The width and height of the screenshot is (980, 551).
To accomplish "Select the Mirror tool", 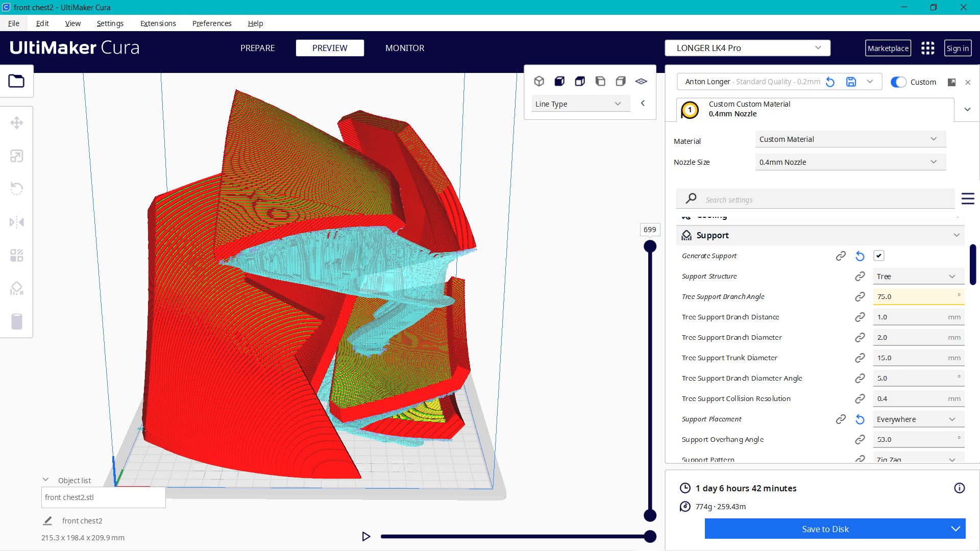I will tap(17, 222).
